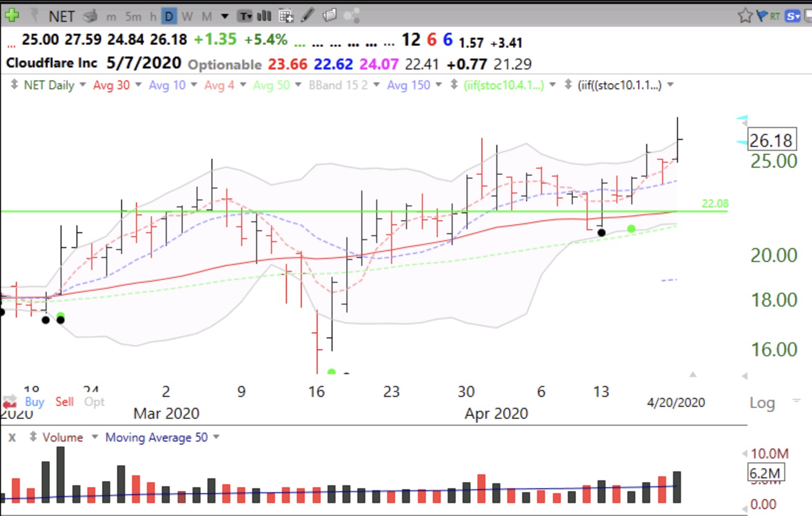Viewport: 812px width, 516px height.
Task: Click the grayed lightning bolt icon
Action: [35, 16]
